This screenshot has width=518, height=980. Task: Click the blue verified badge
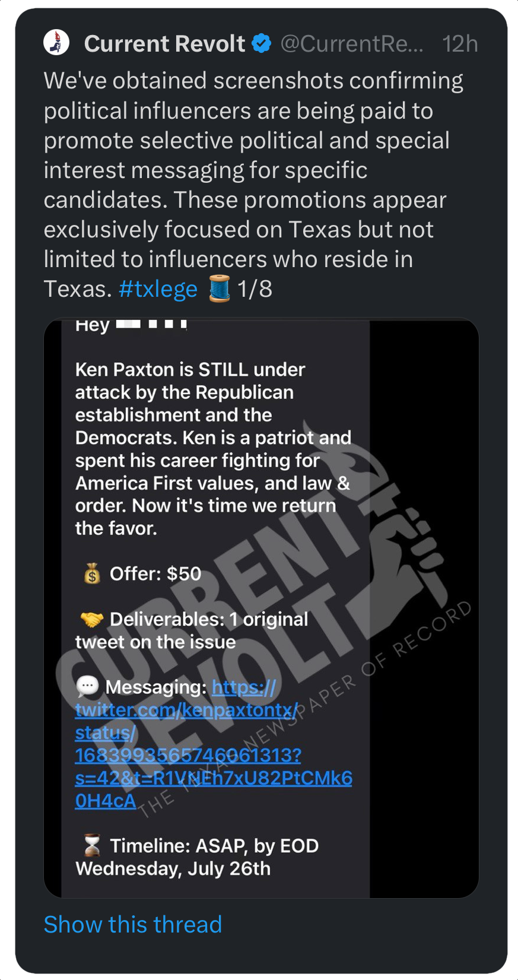click(x=262, y=43)
